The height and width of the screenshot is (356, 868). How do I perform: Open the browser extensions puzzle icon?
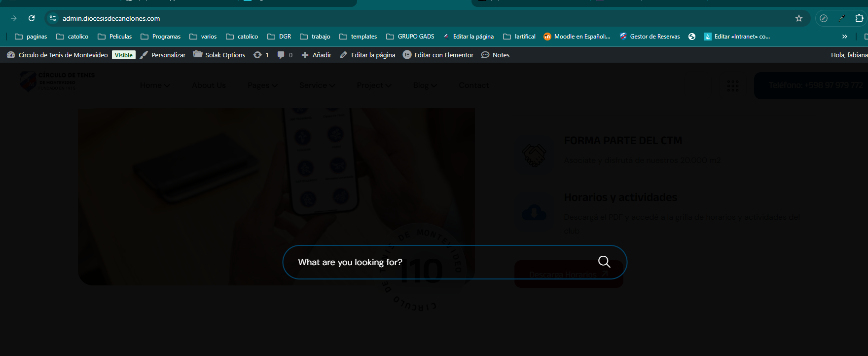tap(859, 18)
